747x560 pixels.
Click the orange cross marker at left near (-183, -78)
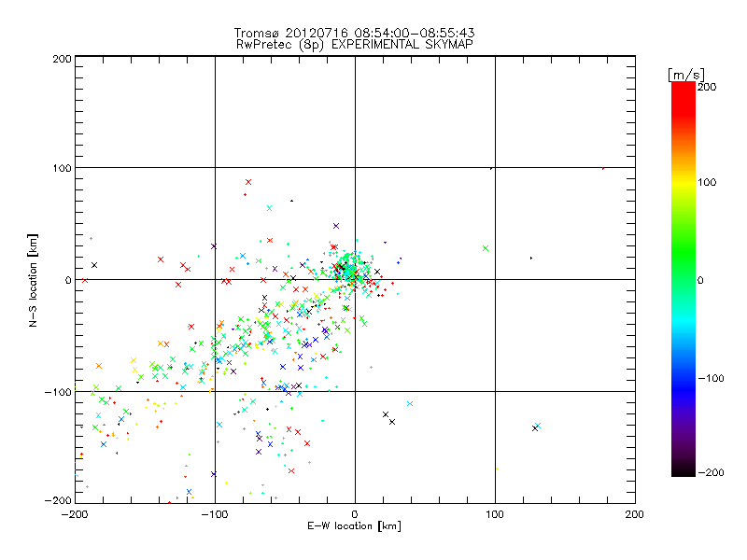click(99, 366)
